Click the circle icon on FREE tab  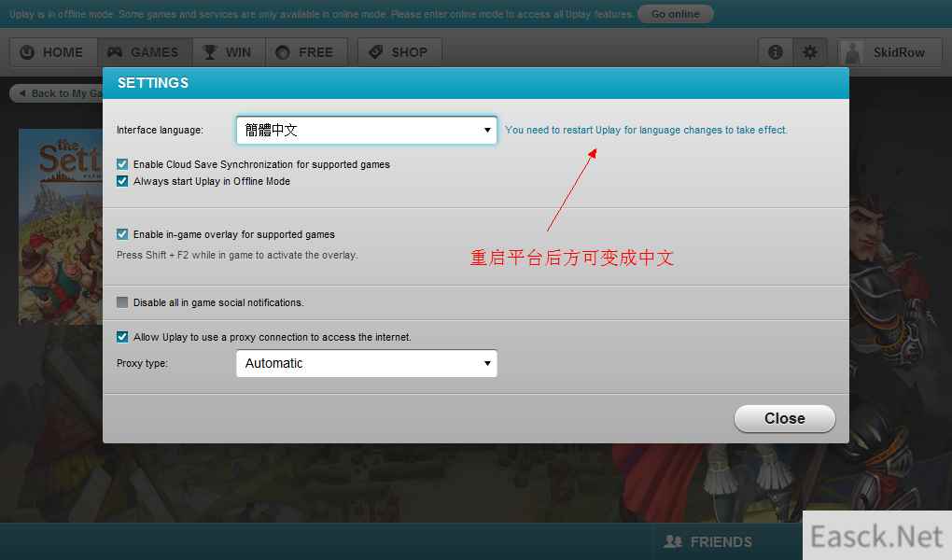pos(282,52)
